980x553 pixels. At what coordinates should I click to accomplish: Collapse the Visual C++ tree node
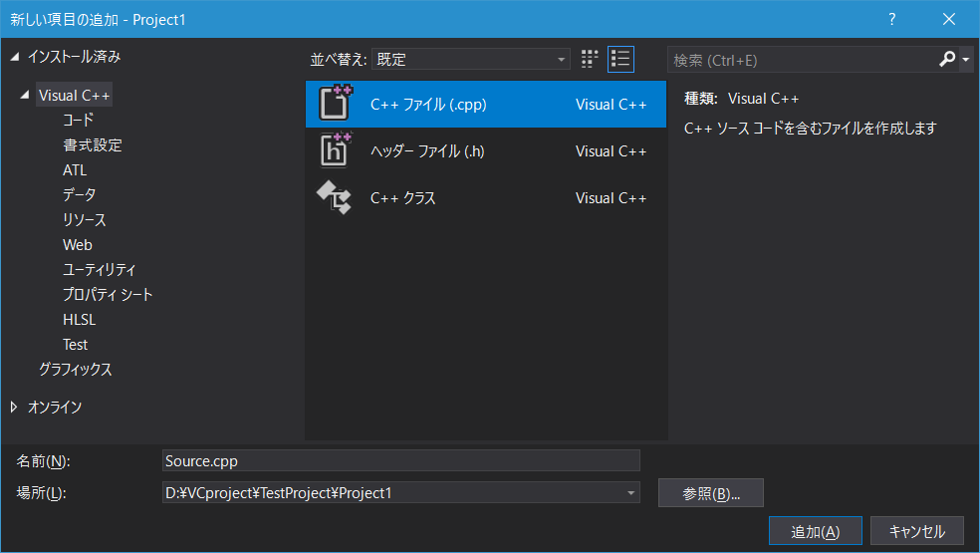click(24, 95)
